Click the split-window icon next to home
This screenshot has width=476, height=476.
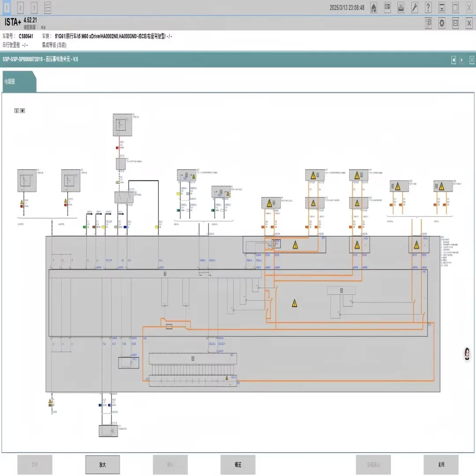click(387, 7)
